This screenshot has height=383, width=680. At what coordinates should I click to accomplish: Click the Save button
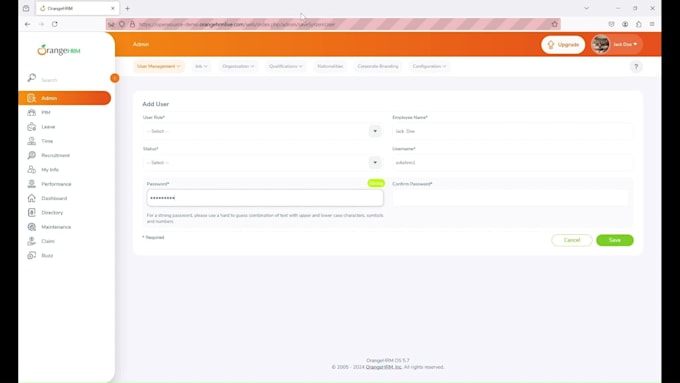click(x=615, y=240)
